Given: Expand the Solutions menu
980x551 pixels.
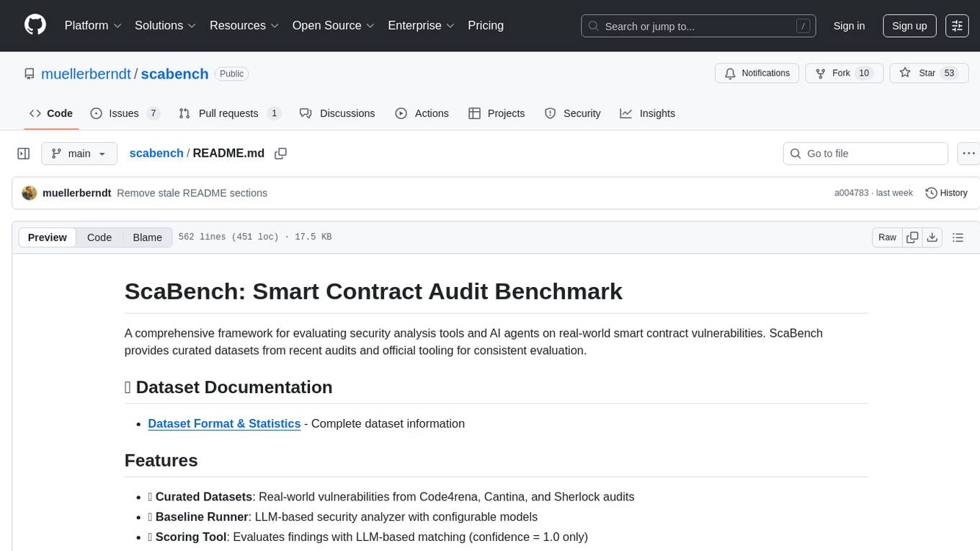Looking at the screenshot, I should point(166,25).
